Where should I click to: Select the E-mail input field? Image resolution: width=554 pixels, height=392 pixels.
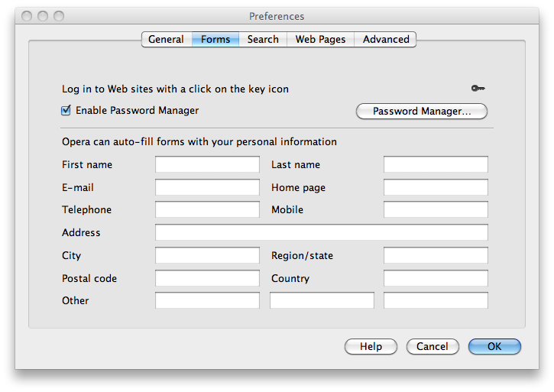tap(207, 188)
